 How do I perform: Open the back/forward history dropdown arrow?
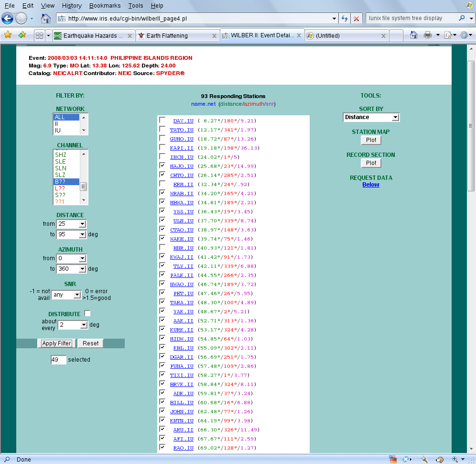(x=32, y=19)
